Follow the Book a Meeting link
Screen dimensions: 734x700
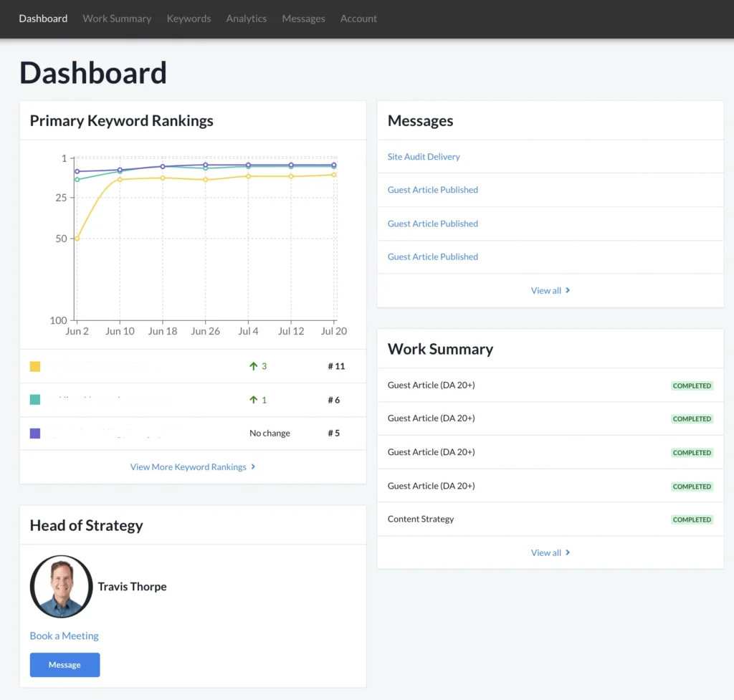[64, 636]
